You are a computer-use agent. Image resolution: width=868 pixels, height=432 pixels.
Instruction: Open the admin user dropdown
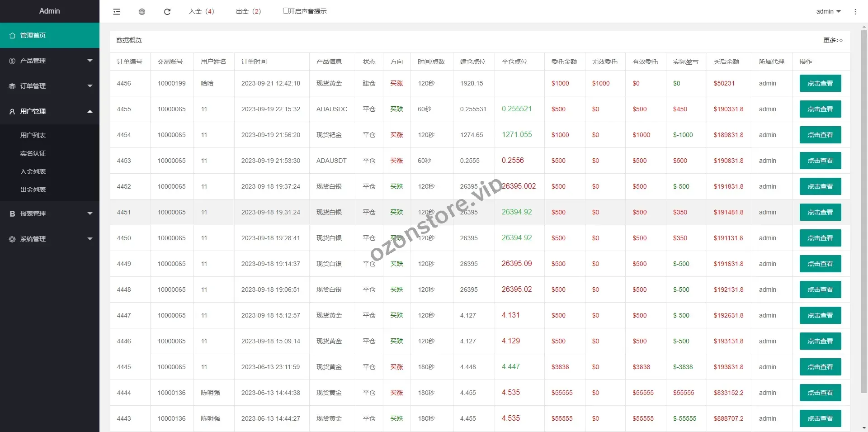click(x=828, y=11)
